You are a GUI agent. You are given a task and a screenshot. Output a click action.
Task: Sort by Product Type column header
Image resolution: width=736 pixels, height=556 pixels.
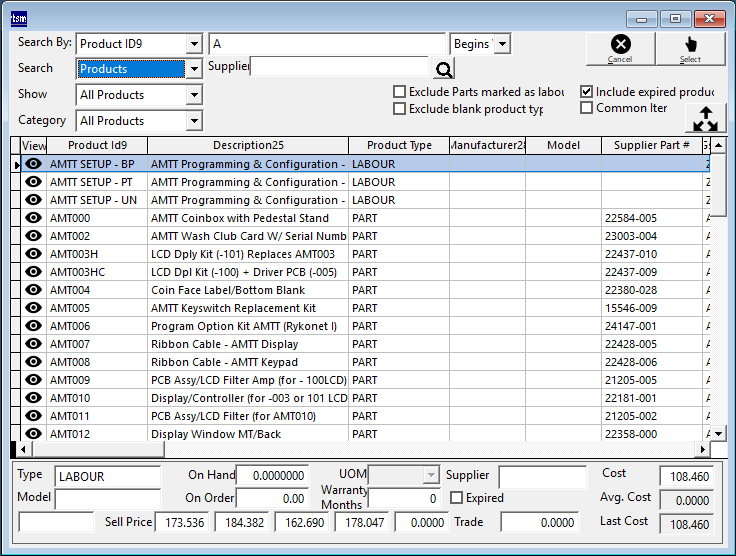click(x=399, y=145)
